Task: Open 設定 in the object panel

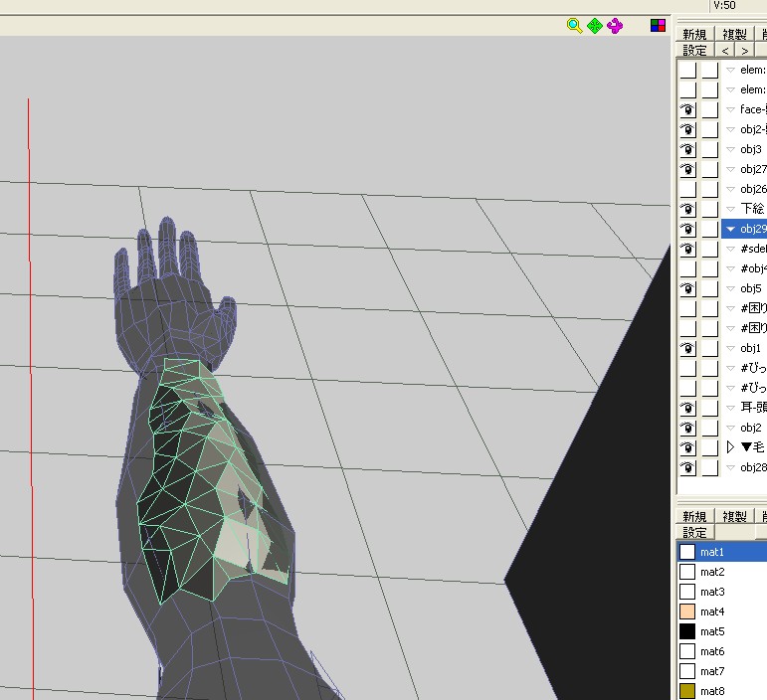Action: click(695, 51)
